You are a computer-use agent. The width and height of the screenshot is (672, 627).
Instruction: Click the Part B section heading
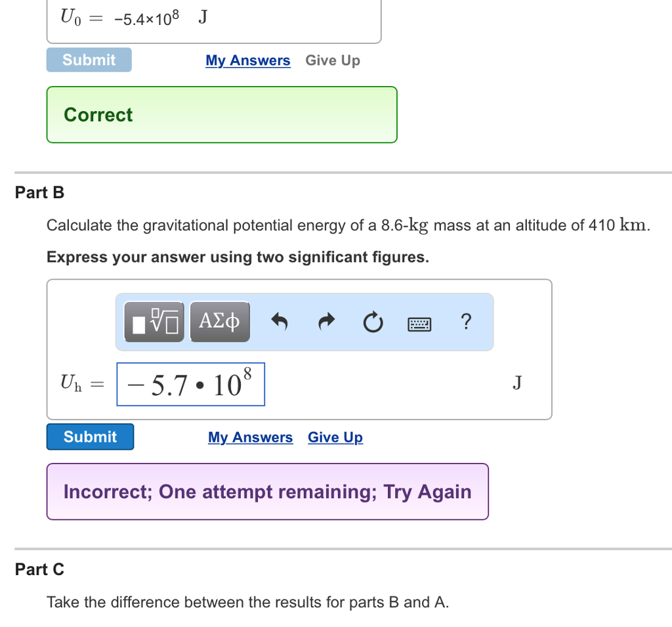(39, 192)
